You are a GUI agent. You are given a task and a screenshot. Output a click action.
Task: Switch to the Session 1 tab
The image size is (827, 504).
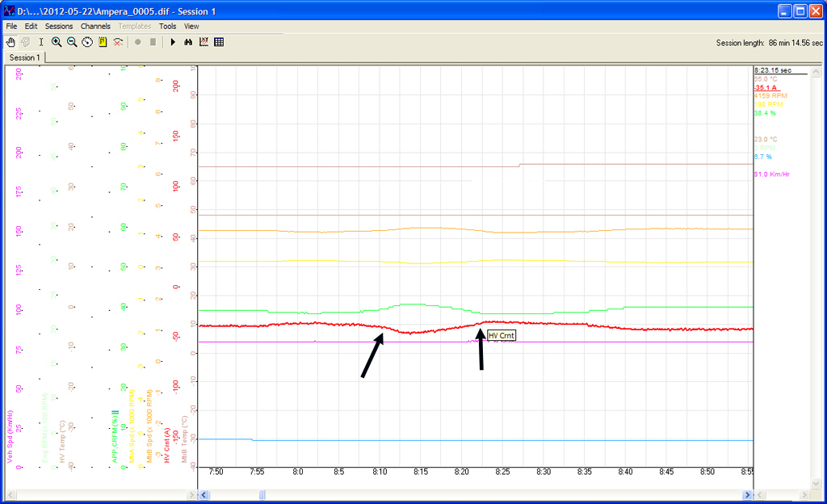point(23,57)
